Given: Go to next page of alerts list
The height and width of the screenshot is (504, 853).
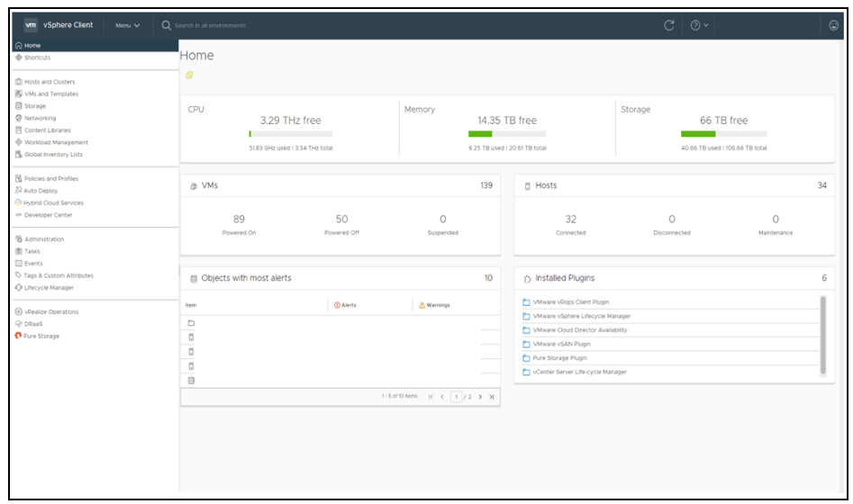Looking at the screenshot, I should 480,396.
